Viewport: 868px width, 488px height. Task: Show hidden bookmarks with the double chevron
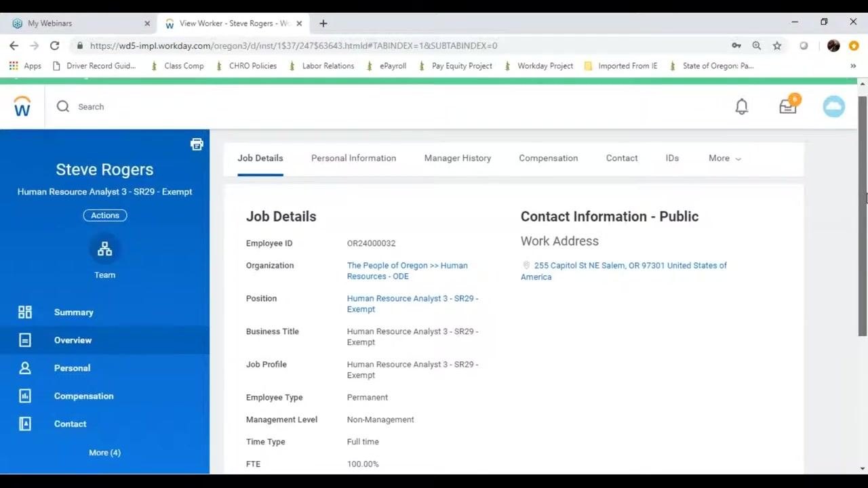click(853, 66)
